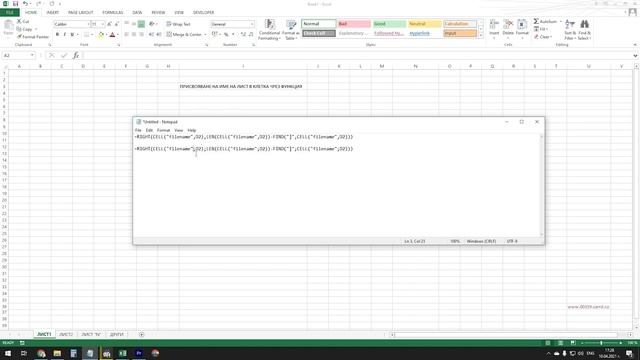Viewport: 640px width, 360px height.
Task: Apply the Good cell style
Action: point(389,24)
